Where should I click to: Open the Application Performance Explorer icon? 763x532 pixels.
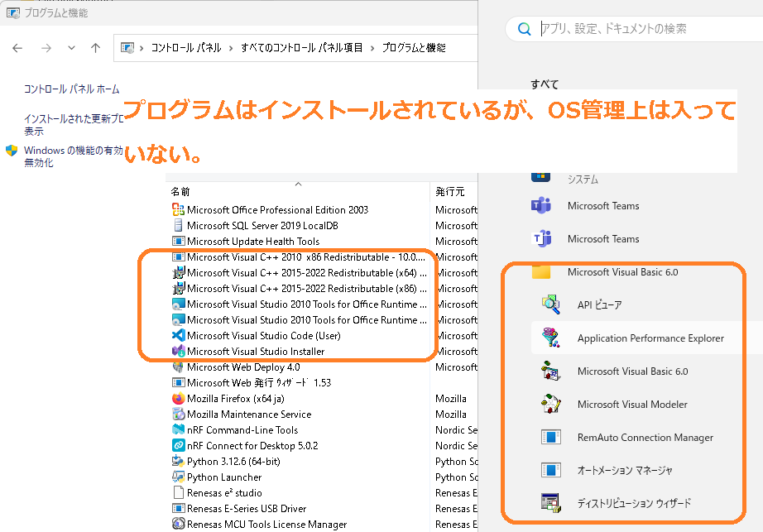[x=551, y=338]
